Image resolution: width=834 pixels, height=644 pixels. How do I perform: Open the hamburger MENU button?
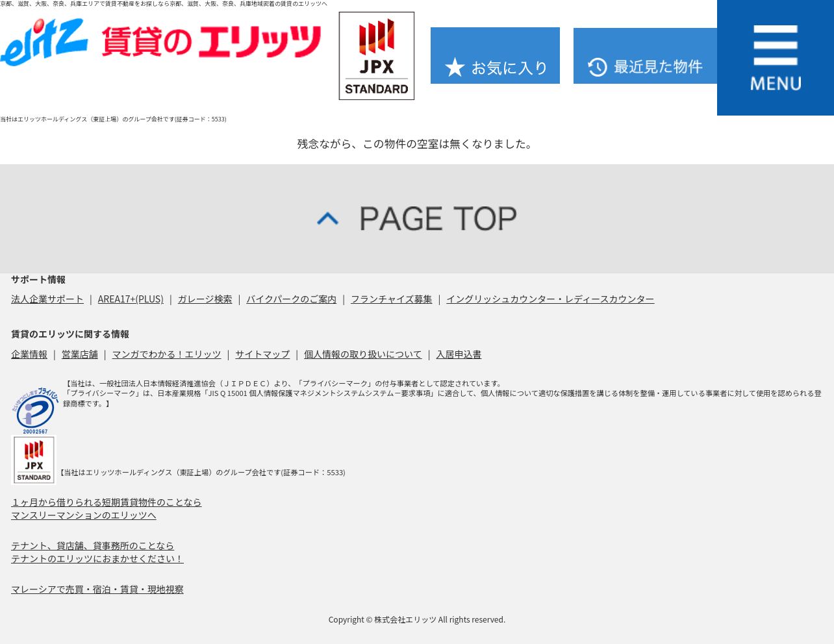776,58
